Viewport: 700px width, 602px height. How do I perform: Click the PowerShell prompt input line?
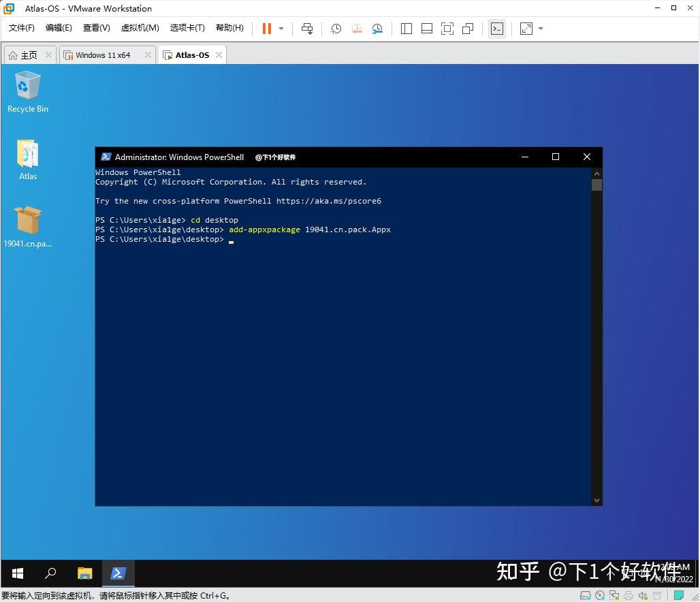pos(164,240)
